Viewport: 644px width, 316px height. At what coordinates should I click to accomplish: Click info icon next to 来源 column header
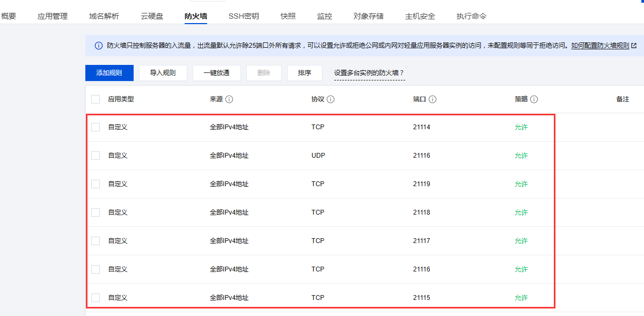click(229, 99)
